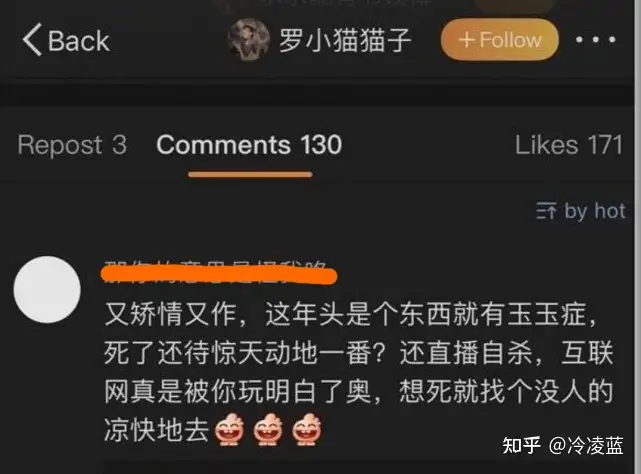Click the second laughing emoji in comment
Viewport: 641px width, 474px height.
tap(268, 429)
